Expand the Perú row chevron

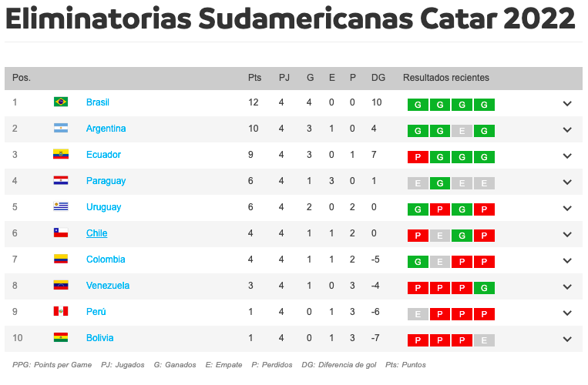[567, 313]
